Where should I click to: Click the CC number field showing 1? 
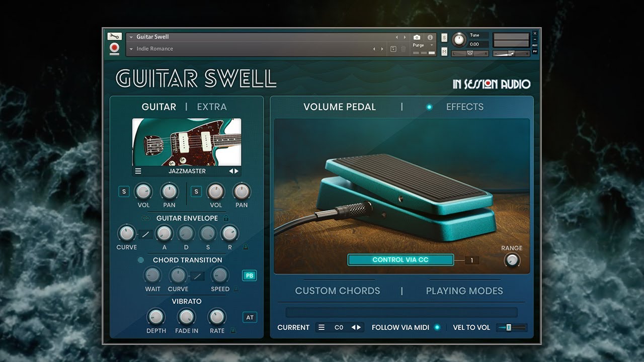pos(472,260)
